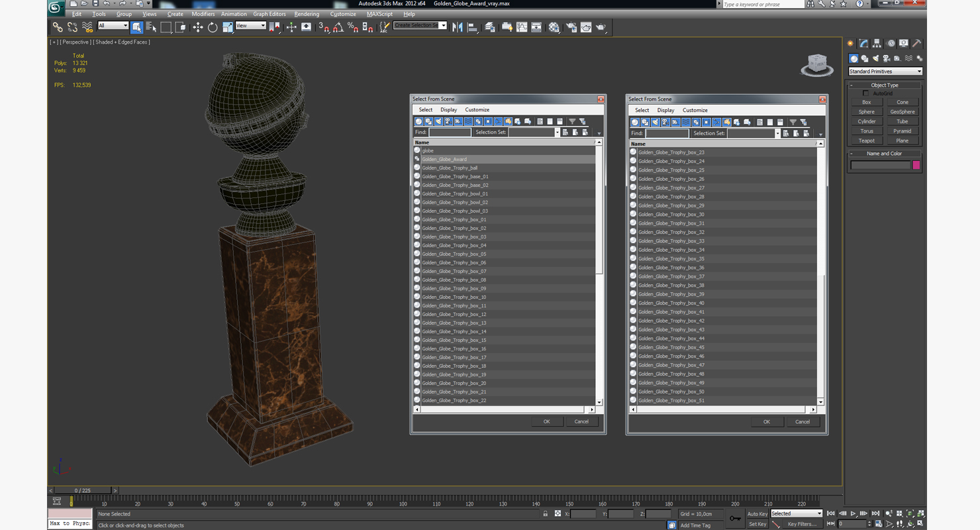Toggle Set Key mode
The image size is (980, 530).
pyautogui.click(x=757, y=524)
